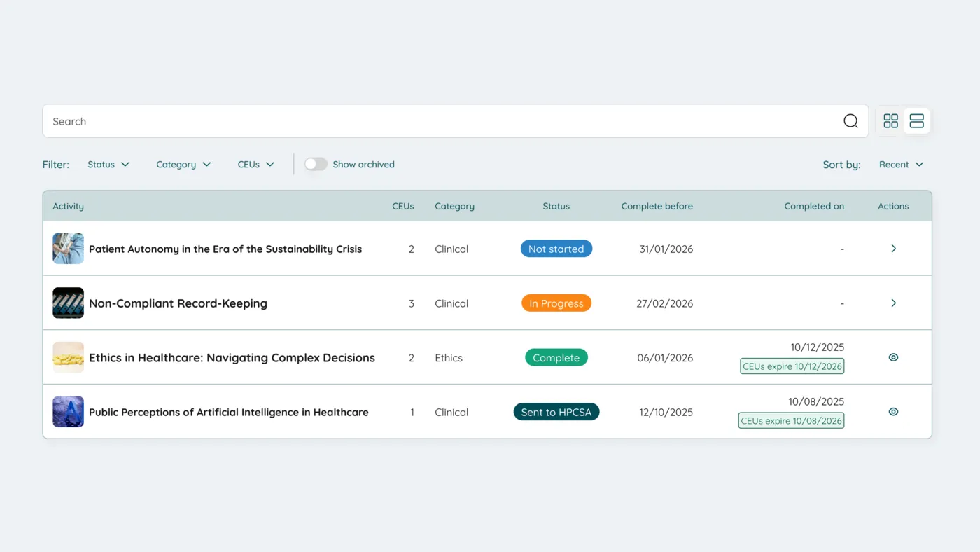
Task: Switch to list view layout
Action: click(x=916, y=121)
